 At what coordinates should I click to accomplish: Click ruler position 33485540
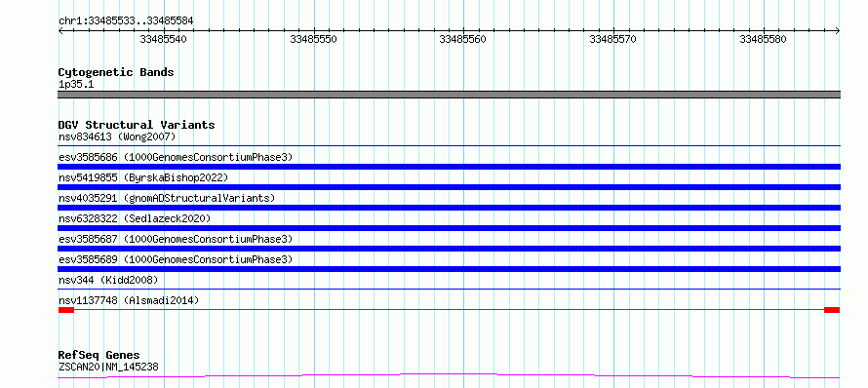click(x=164, y=39)
